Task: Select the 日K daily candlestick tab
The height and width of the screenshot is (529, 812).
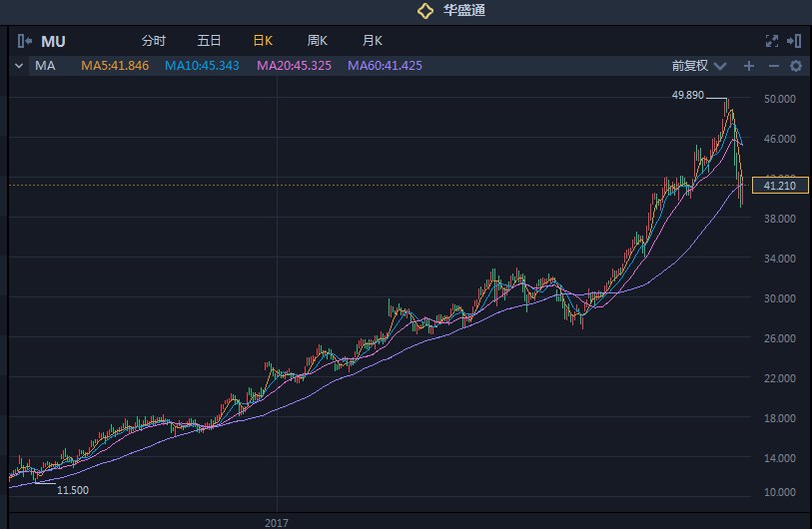Action: pos(263,41)
